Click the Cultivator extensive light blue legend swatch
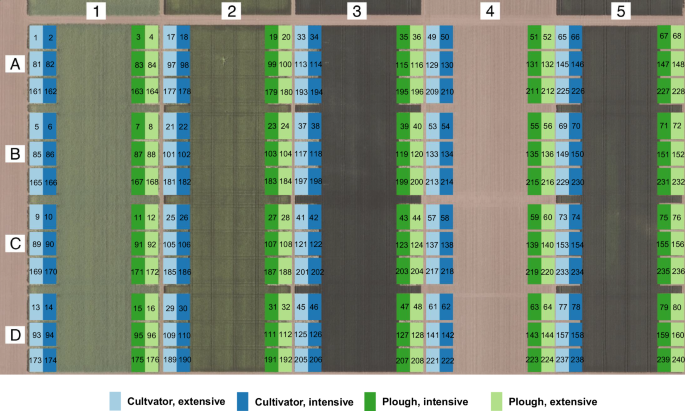This screenshot has height=411, width=685. pos(115,401)
